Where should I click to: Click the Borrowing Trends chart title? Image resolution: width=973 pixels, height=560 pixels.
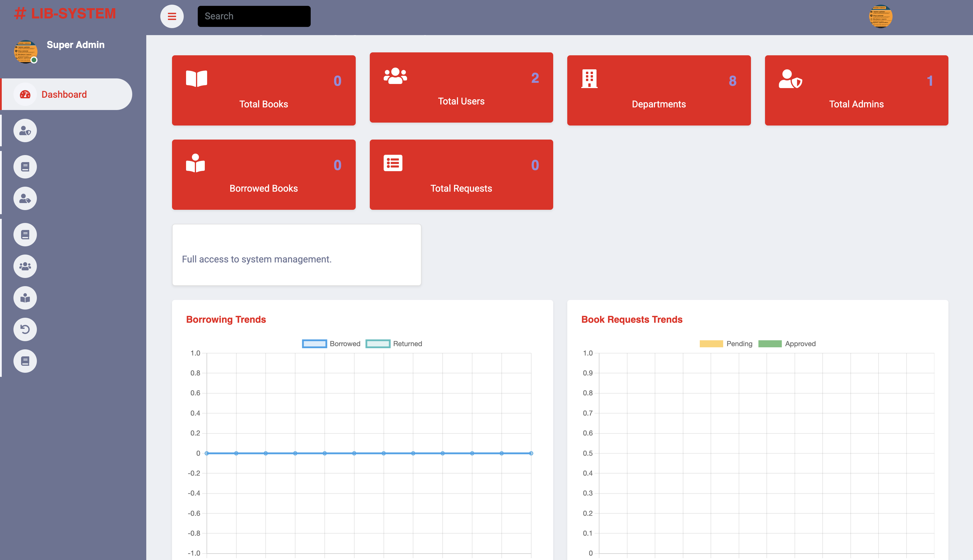coord(226,319)
